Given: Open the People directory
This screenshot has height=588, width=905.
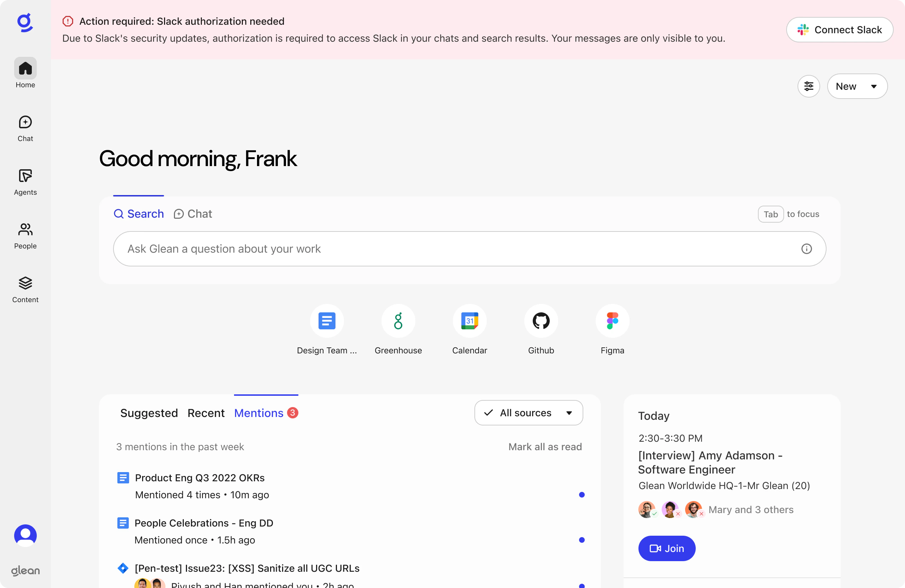Looking at the screenshot, I should (25, 236).
